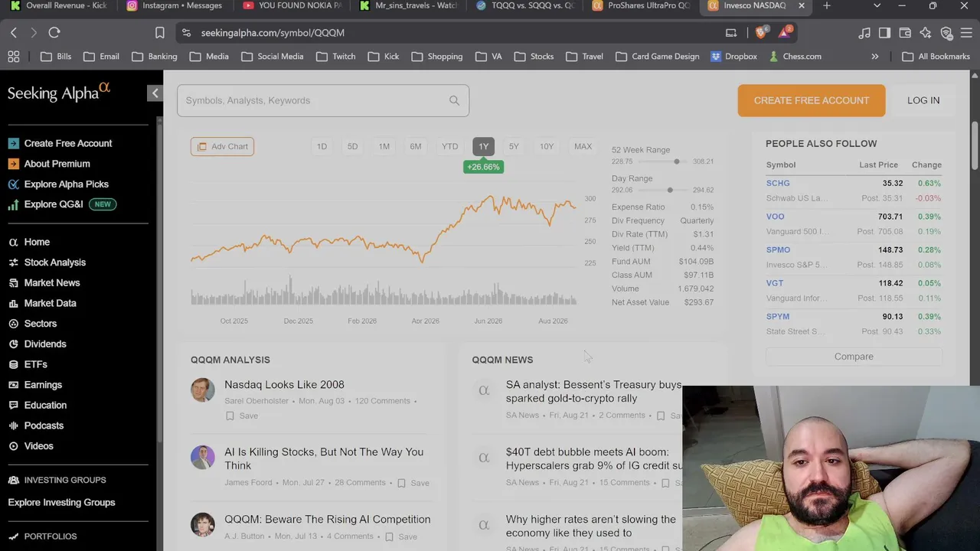Select the 5Y chart range
This screenshot has height=551, width=980.
coord(514,146)
